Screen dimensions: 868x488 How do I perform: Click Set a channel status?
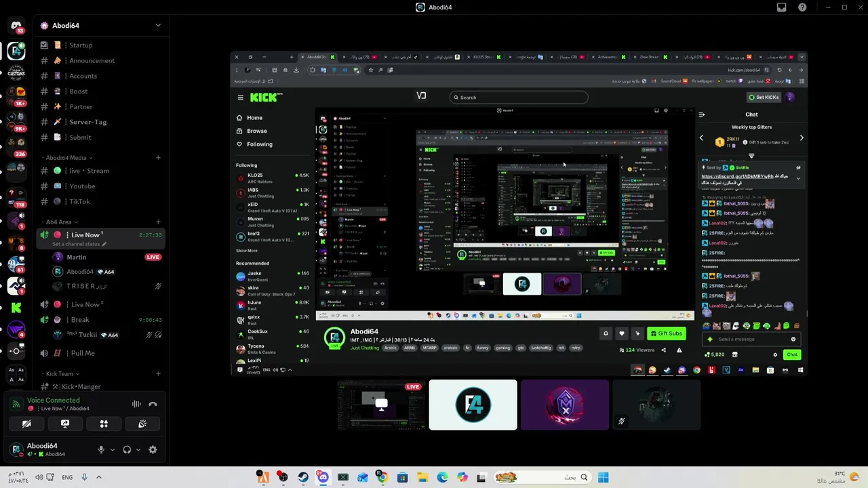tap(79, 244)
